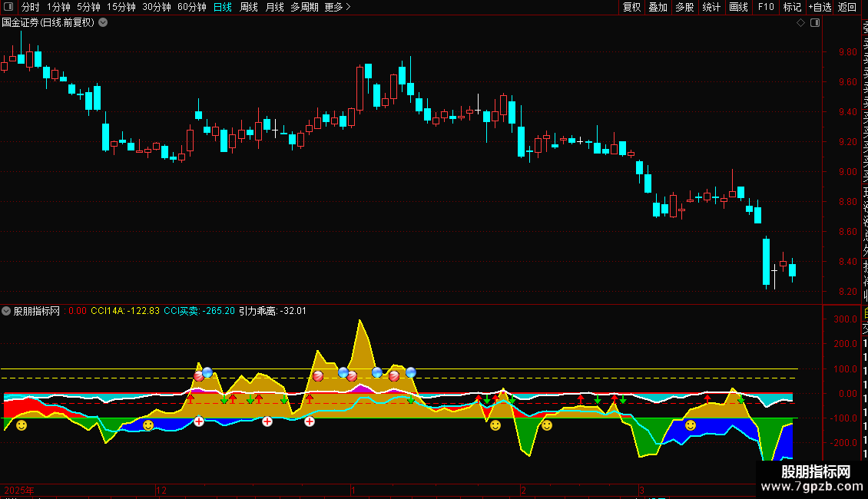This screenshot has height=499, width=868.
Task: Expand the 更多 periods menu
Action: [x=338, y=7]
